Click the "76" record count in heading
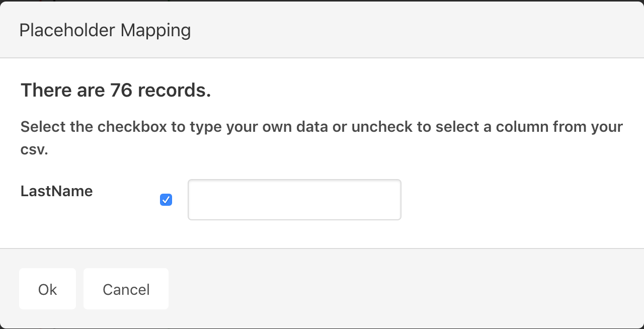This screenshot has width=644, height=329. [121, 91]
